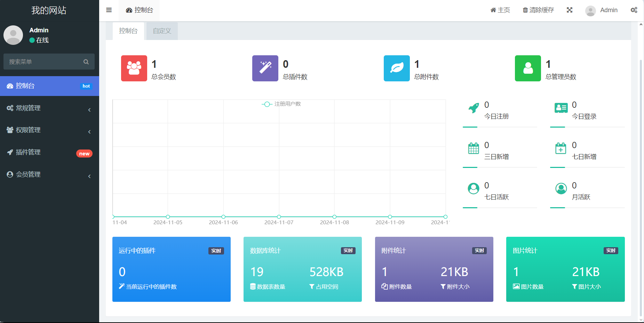This screenshot has height=323, width=644.
Task: Open the 主页 home link
Action: tap(500, 10)
